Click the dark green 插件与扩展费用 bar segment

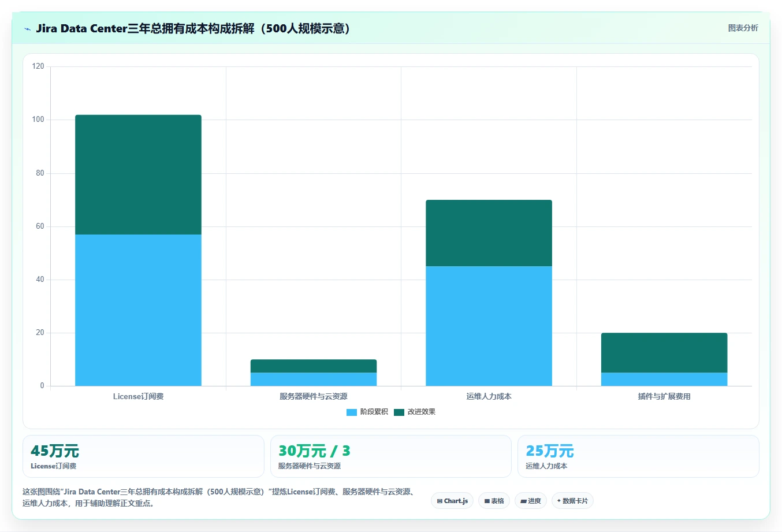coord(664,352)
